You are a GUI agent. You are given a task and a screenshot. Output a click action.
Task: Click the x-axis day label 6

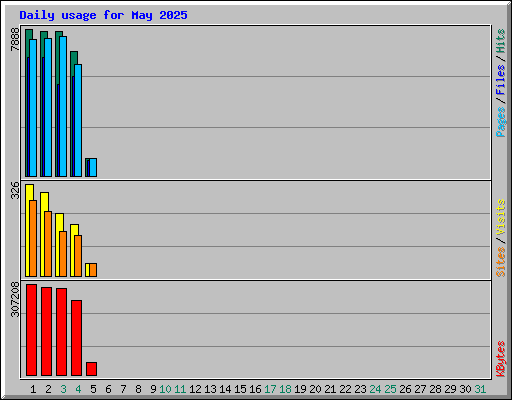(108, 389)
